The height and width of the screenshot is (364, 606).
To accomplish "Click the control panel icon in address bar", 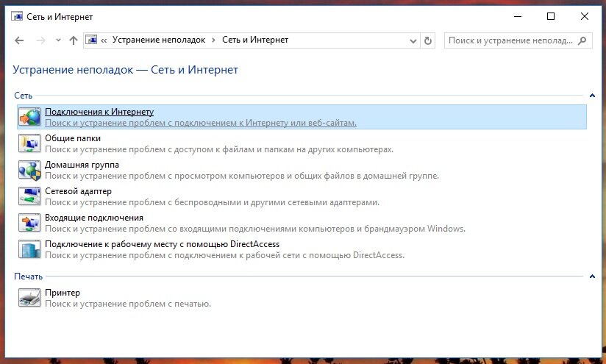I will pos(91,40).
